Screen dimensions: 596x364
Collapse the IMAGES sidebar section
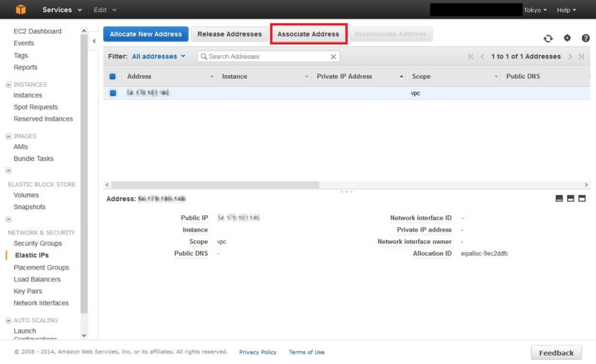pyautogui.click(x=8, y=136)
